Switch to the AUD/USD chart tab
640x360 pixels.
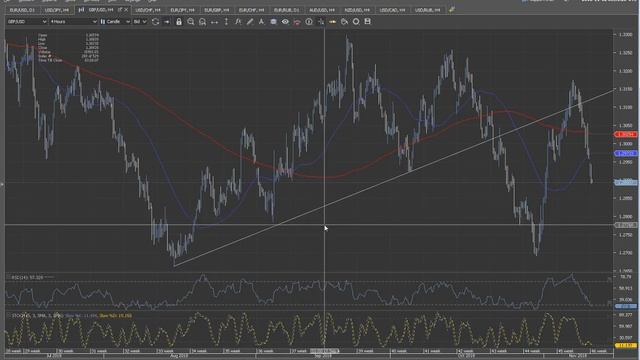tap(322, 9)
